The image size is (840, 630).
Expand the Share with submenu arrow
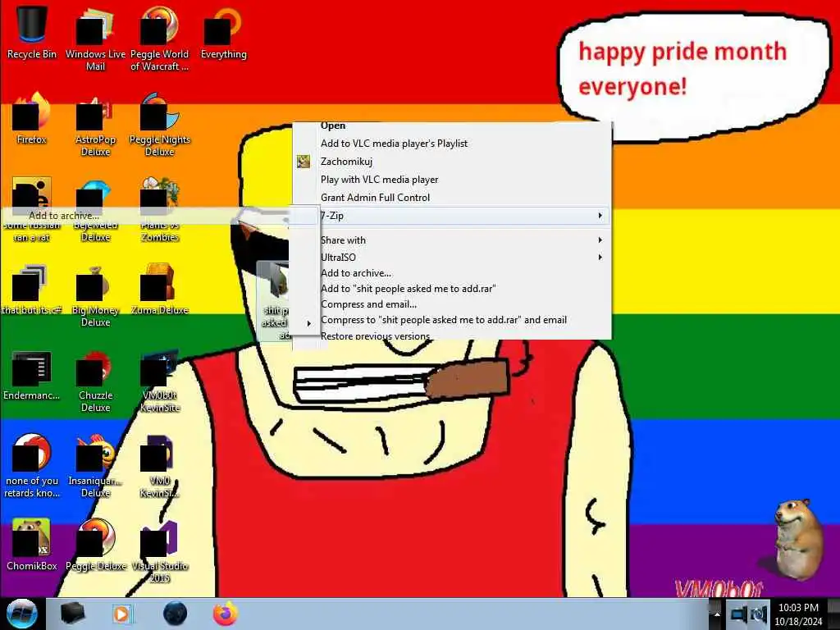[x=600, y=240]
